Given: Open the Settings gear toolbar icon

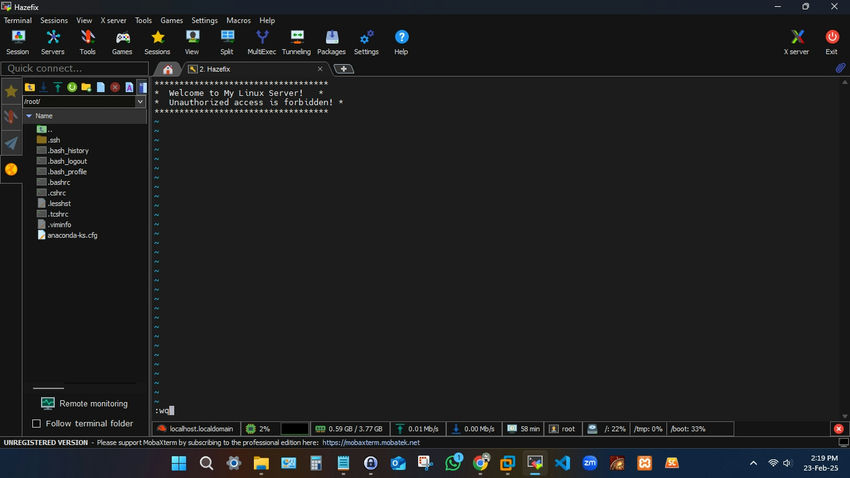Looking at the screenshot, I should (x=366, y=42).
